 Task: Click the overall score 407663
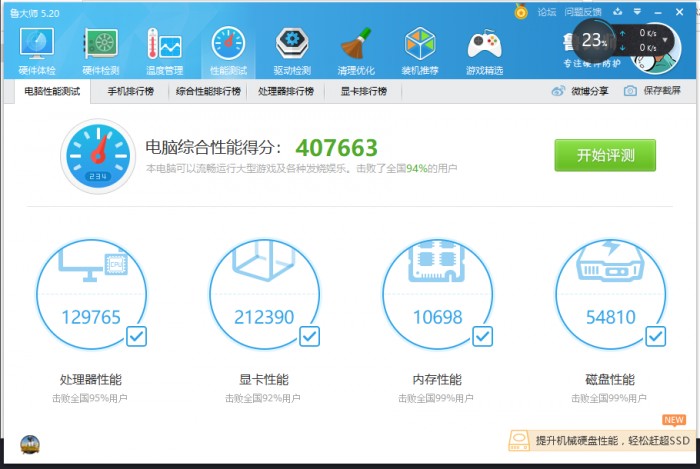point(337,148)
